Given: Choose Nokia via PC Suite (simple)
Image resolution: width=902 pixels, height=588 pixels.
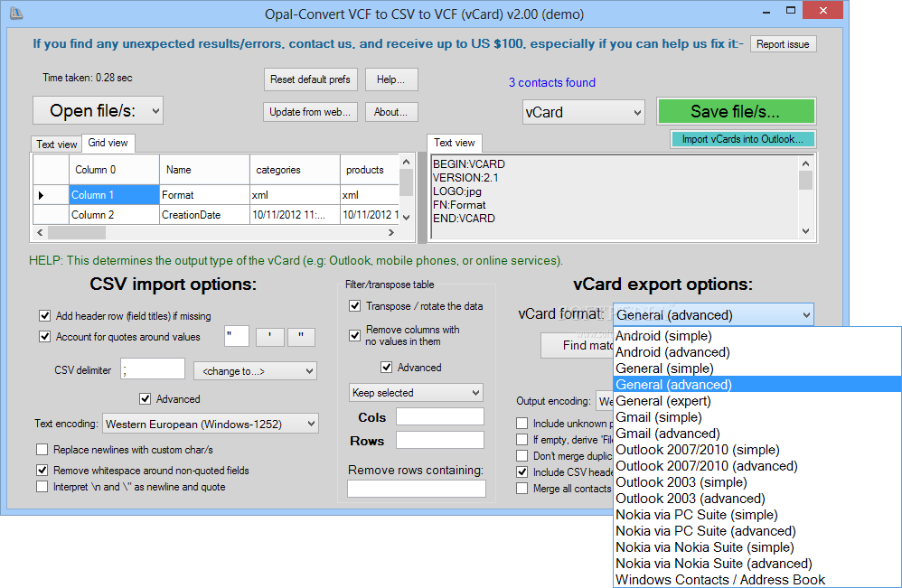Looking at the screenshot, I should pyautogui.click(x=757, y=515).
